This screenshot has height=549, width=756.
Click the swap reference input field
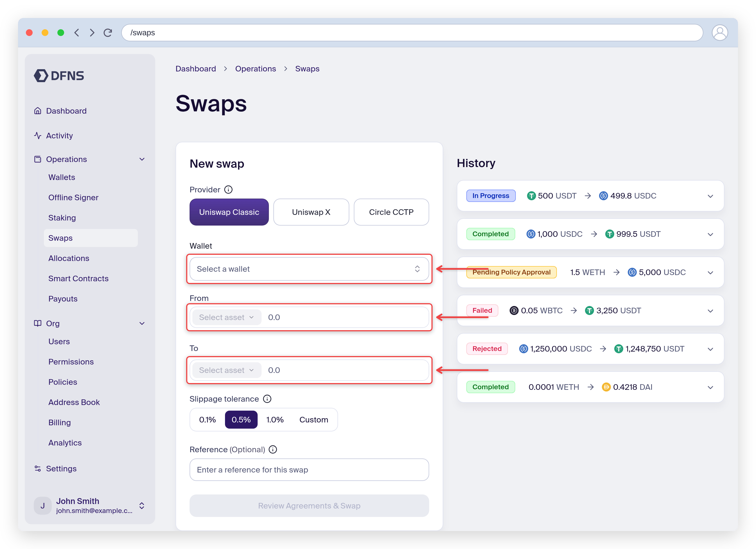pos(309,470)
